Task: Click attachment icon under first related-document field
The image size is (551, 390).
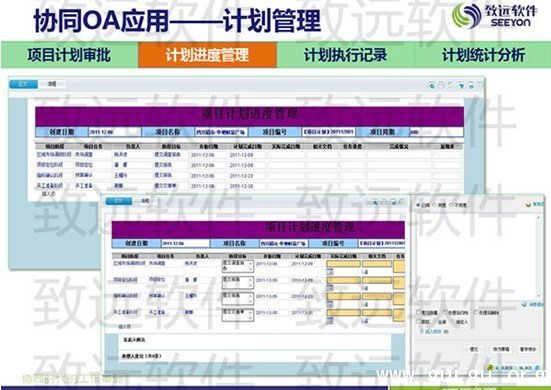Action: click(365, 272)
